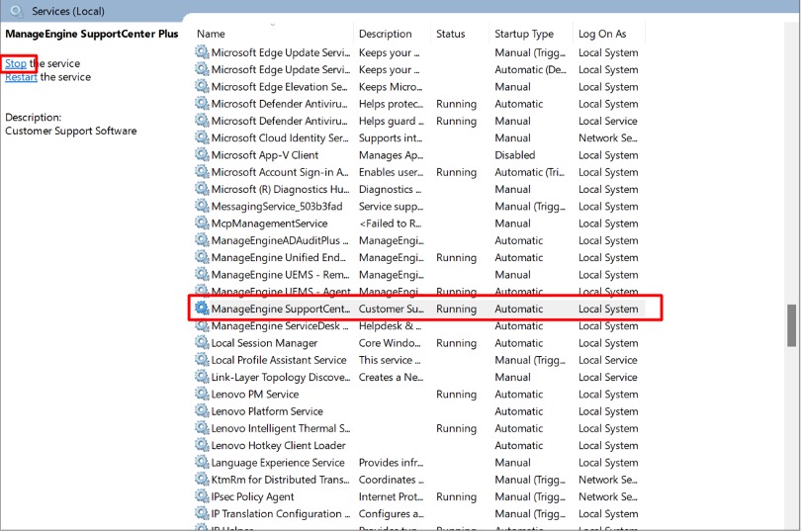The height and width of the screenshot is (532, 801).
Task: Click gear icon of McpManagementService
Action: tap(202, 223)
